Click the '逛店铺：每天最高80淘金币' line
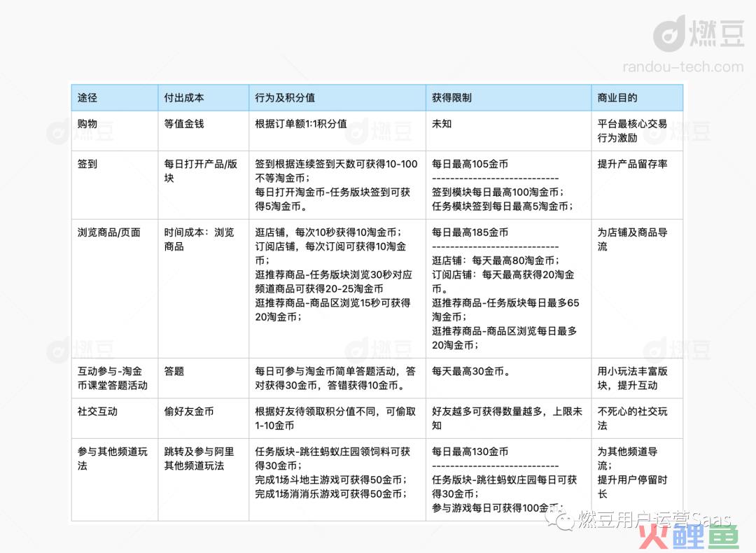This screenshot has height=553, width=756. [496, 261]
